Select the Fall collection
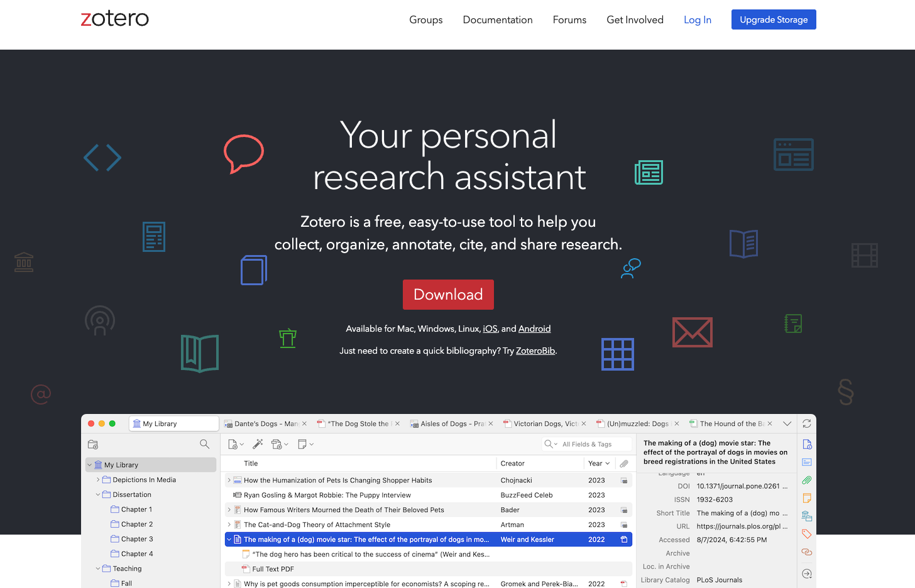 126,584
